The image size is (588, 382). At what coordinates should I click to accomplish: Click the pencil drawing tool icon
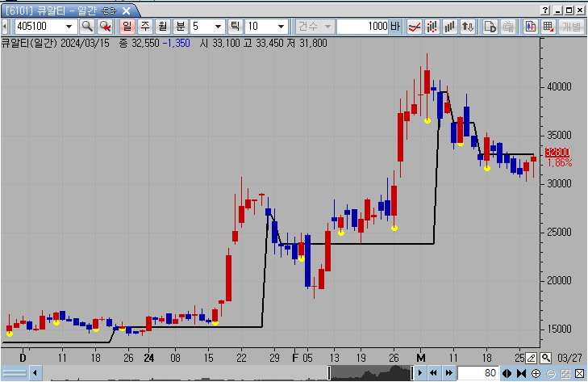[x=531, y=357]
